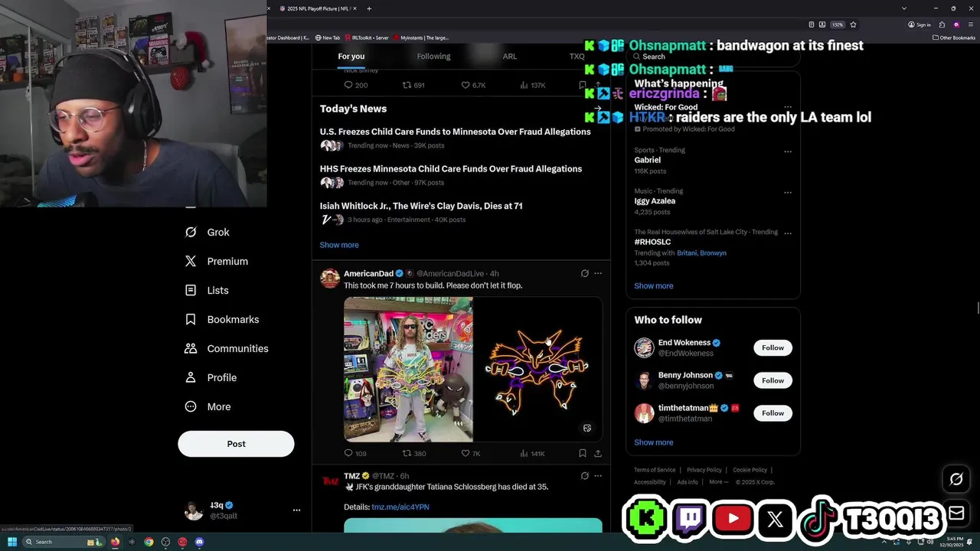
Task: Go to Profile in the sidebar
Action: [211, 377]
